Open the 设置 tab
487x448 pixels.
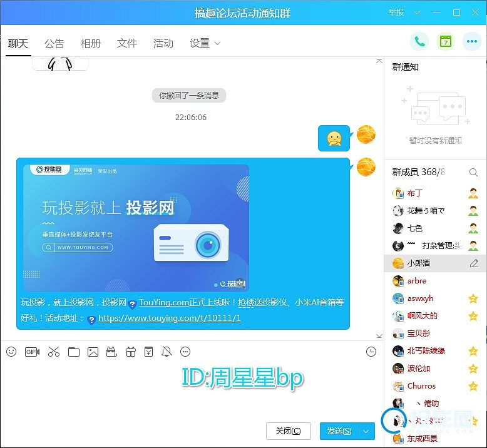tap(200, 43)
